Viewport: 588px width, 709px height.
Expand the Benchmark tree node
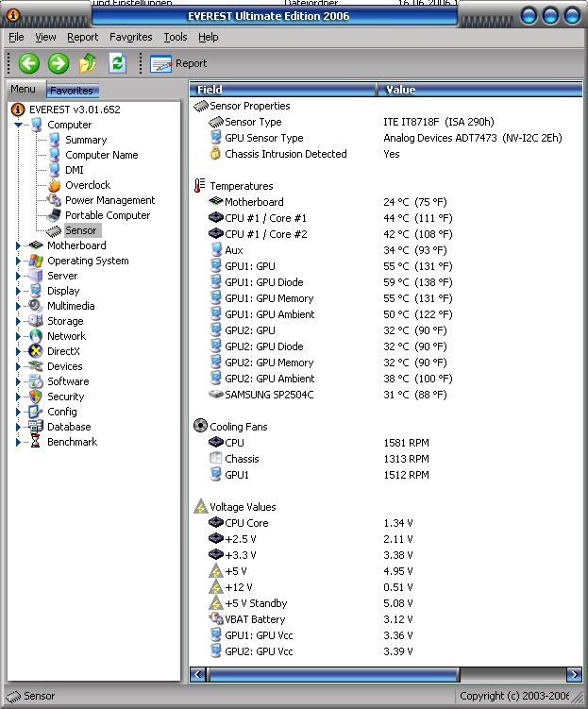point(18,442)
